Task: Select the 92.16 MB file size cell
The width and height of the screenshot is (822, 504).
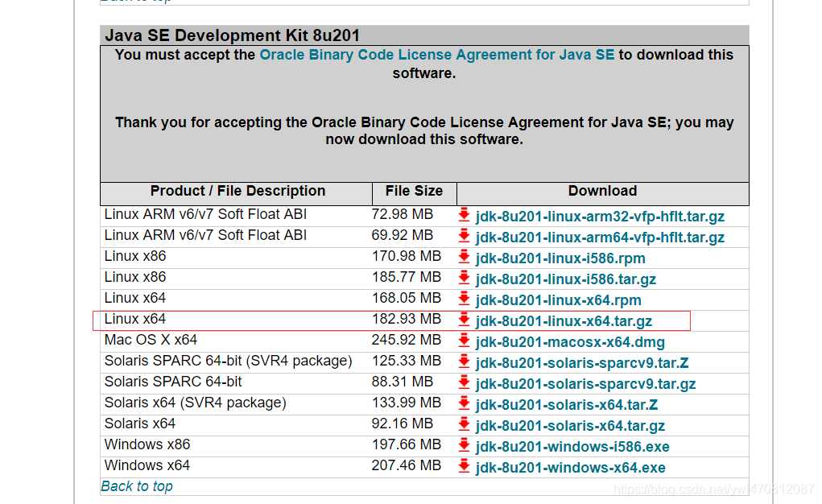Action: click(x=403, y=424)
